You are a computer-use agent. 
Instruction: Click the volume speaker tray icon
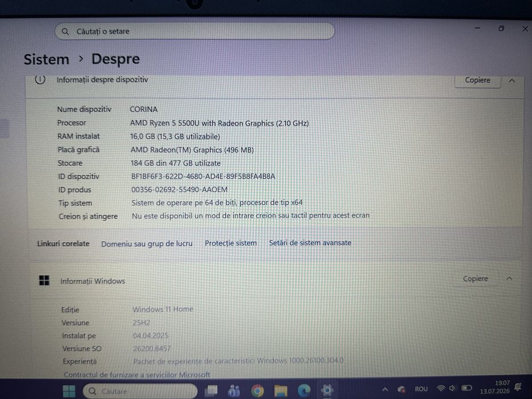pos(453,388)
